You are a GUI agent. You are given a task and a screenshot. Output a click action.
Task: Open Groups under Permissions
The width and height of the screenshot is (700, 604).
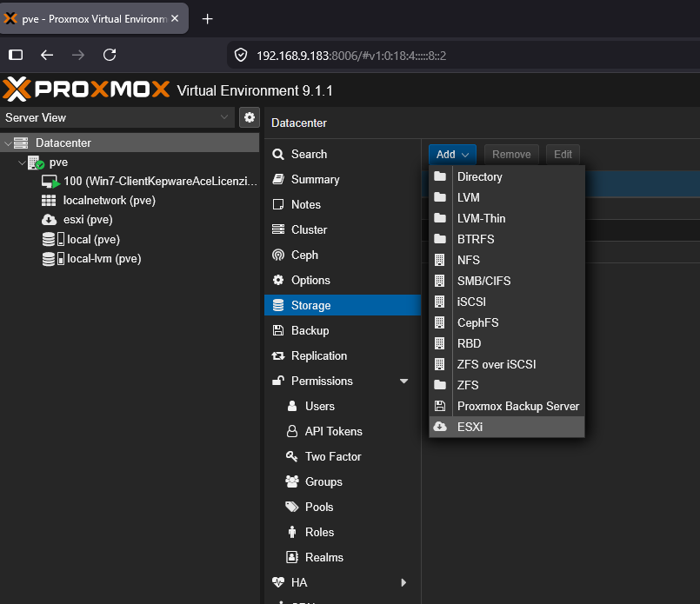pos(343,481)
